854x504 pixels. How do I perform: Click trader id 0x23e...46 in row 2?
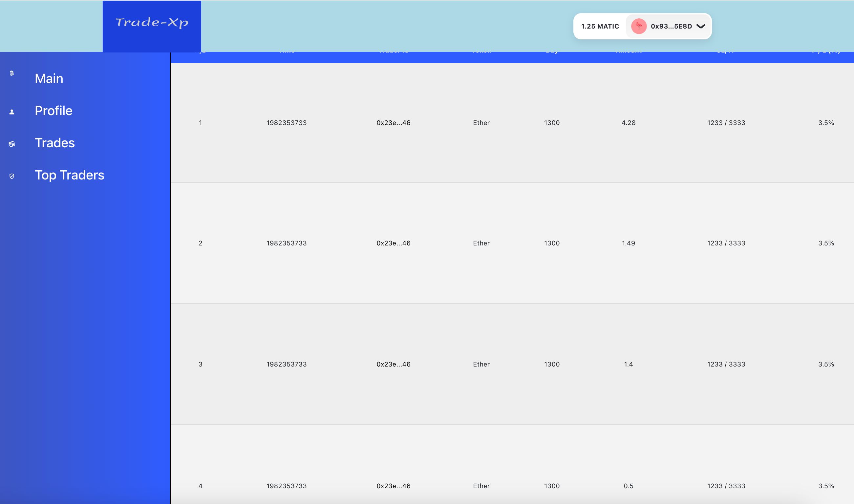click(394, 243)
